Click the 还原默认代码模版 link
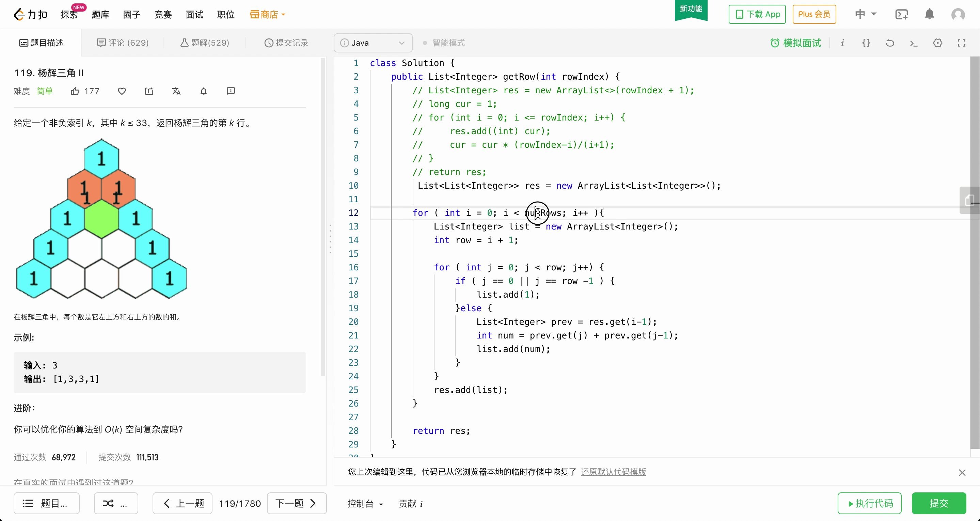Image resolution: width=980 pixels, height=521 pixels. [x=613, y=472]
